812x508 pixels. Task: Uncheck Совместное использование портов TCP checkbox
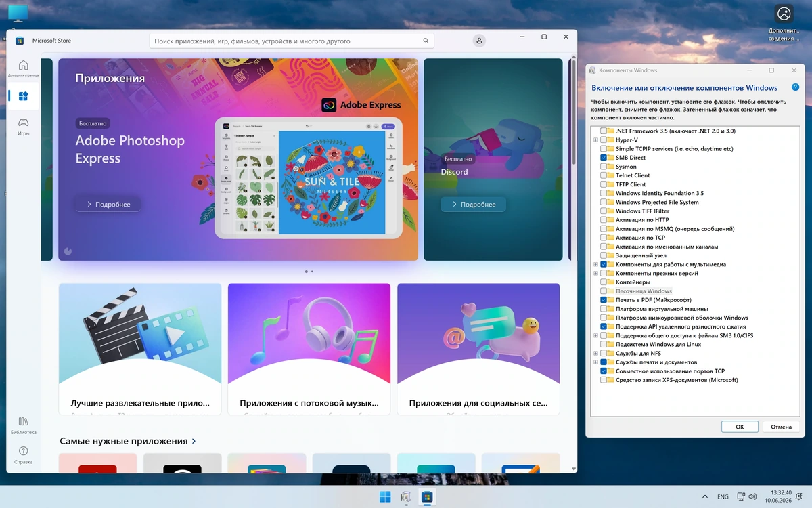604,371
